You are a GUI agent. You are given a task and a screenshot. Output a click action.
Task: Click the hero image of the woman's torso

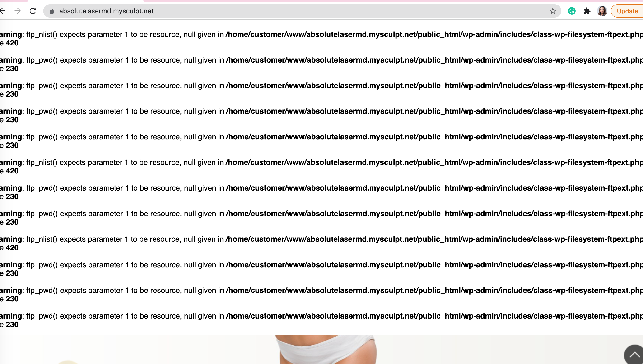[325, 349]
